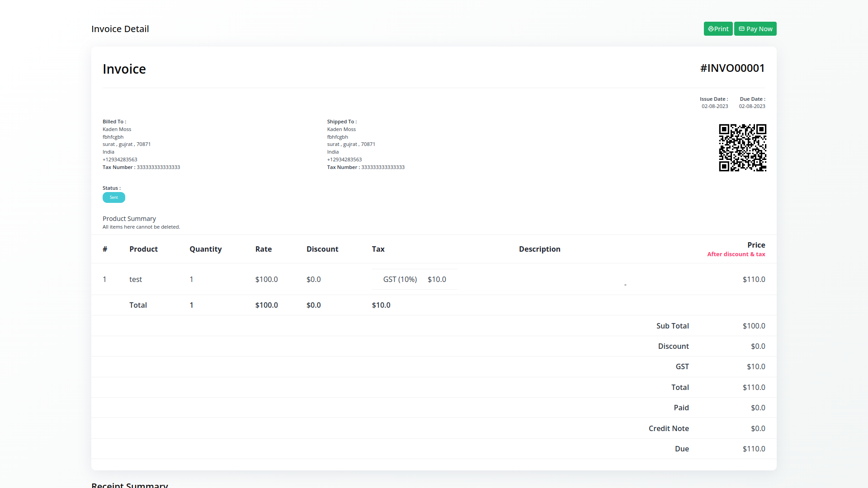Click the Pay Now button
Image resolution: width=868 pixels, height=488 pixels.
755,29
